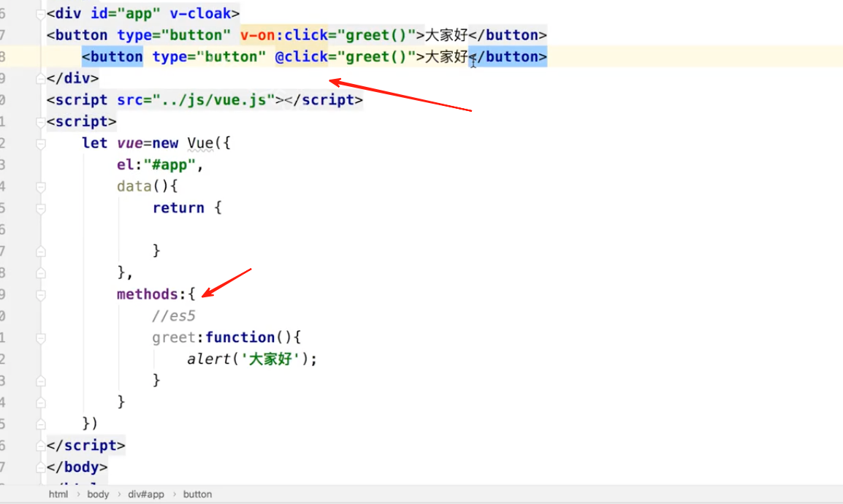
Task: Collapse the fold marker beside the opening <script> tag
Action: tap(41, 122)
